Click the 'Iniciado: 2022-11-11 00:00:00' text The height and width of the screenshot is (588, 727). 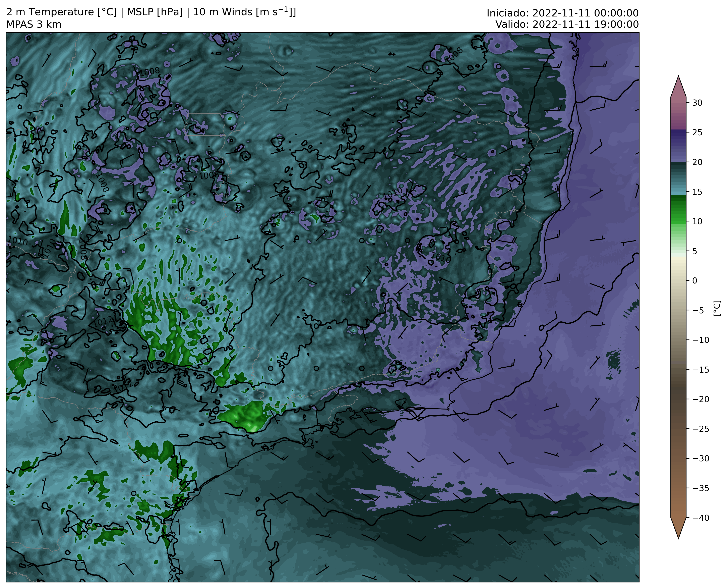tap(562, 13)
